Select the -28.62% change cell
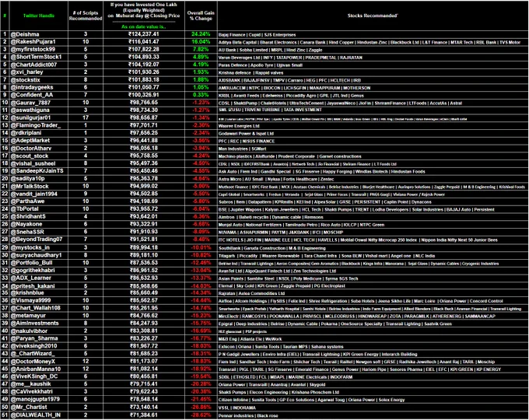 click(x=201, y=415)
